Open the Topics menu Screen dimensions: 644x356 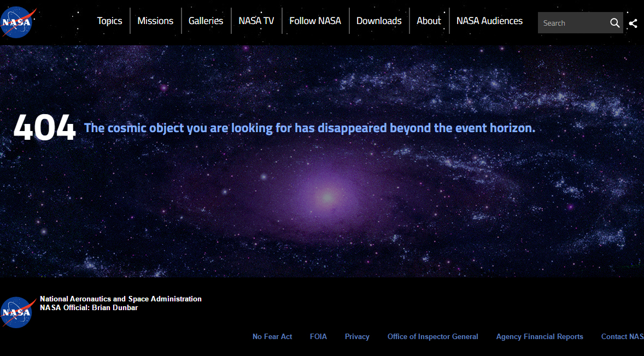pyautogui.click(x=109, y=21)
